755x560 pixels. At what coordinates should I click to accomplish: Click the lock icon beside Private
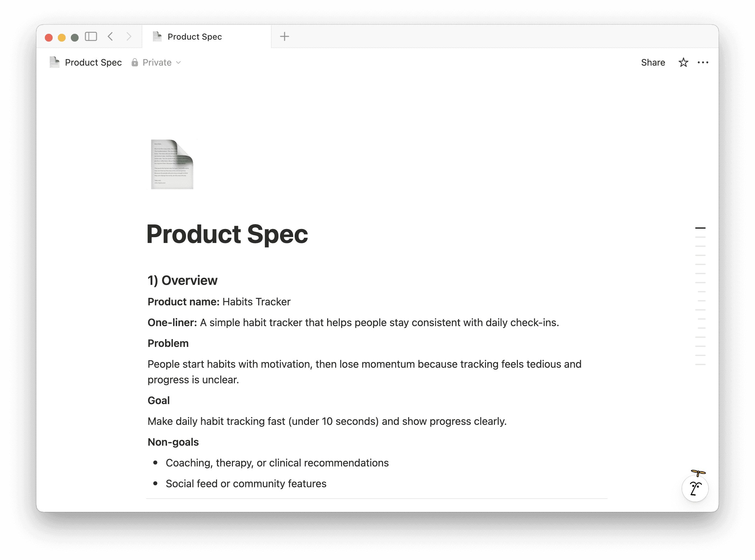tap(135, 62)
